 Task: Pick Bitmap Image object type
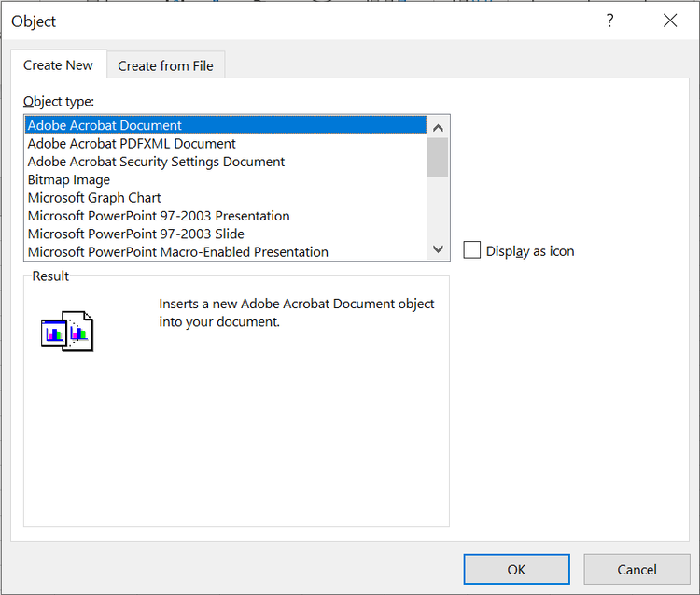69,179
